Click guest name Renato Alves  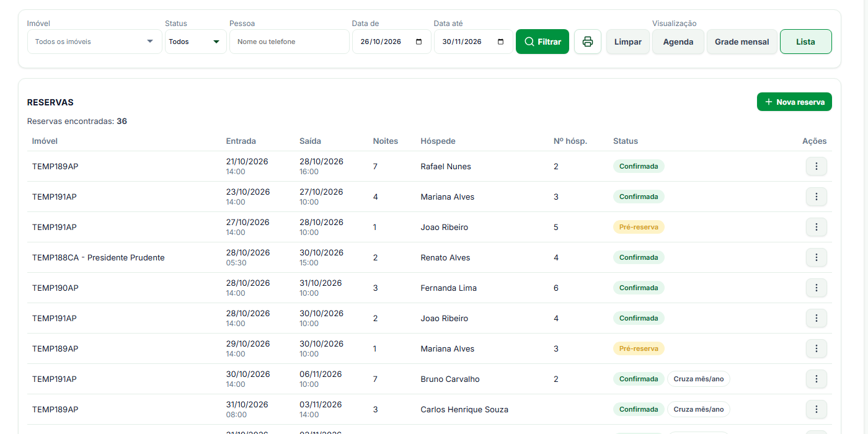pyautogui.click(x=446, y=257)
